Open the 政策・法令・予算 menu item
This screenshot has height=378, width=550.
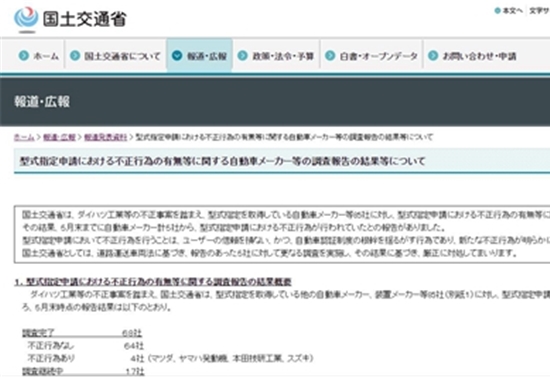[276, 55]
